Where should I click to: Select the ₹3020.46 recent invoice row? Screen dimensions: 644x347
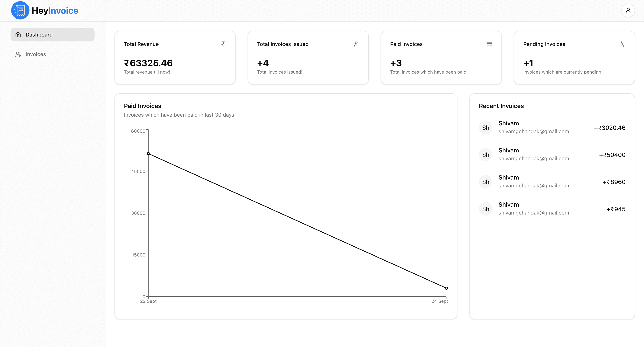pos(552,127)
